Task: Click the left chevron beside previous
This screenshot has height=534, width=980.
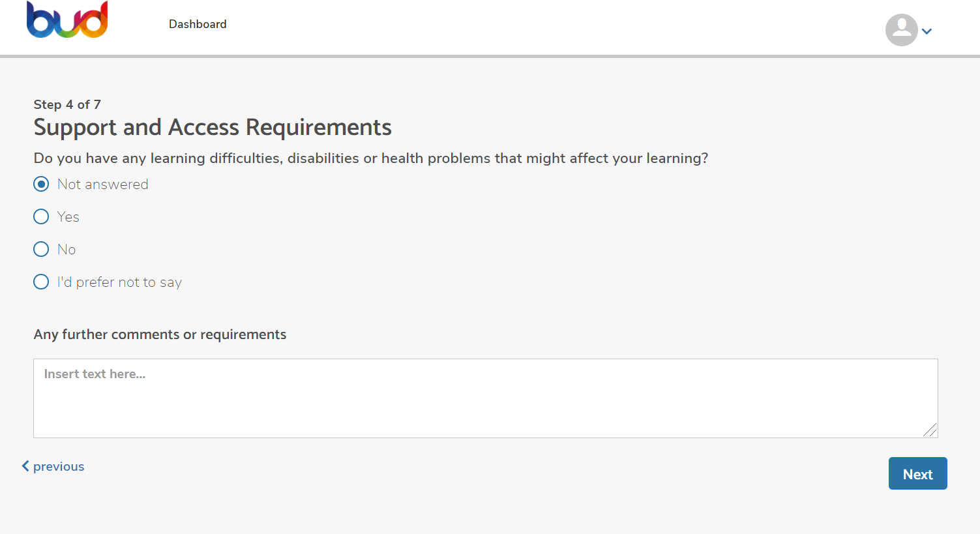Action: tap(25, 466)
